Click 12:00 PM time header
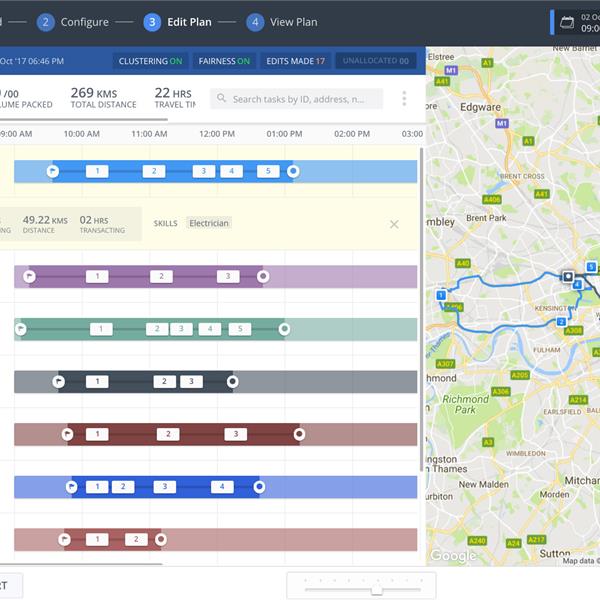 tap(217, 134)
